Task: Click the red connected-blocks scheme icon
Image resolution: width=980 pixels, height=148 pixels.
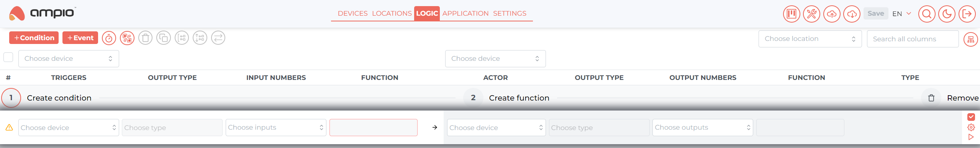Action: [x=127, y=38]
